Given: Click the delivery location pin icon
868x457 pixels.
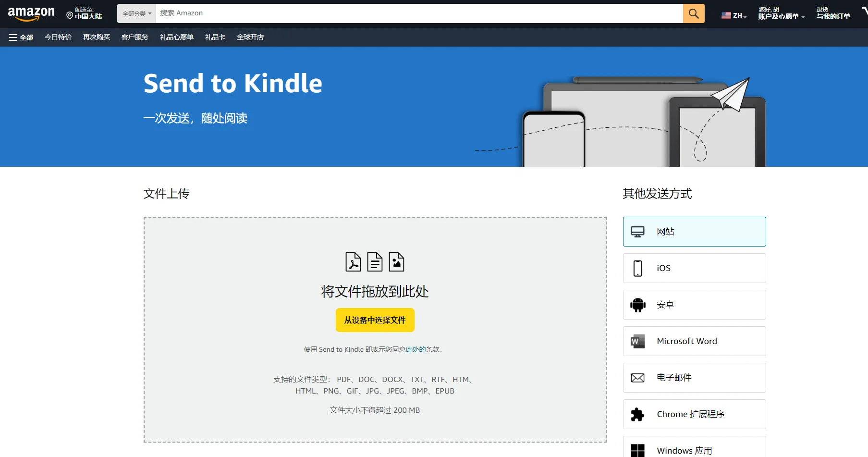Looking at the screenshot, I should point(70,16).
